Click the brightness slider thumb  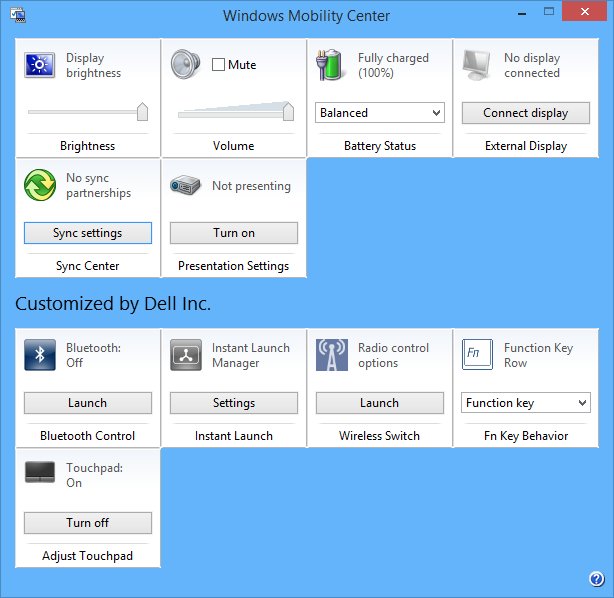142,111
